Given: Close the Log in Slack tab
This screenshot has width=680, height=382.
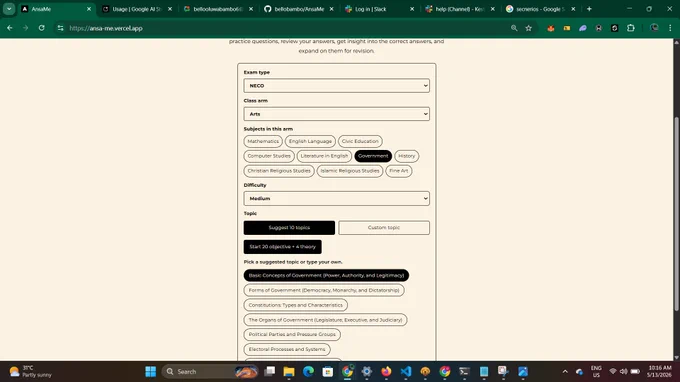Looking at the screenshot, I should pyautogui.click(x=412, y=9).
